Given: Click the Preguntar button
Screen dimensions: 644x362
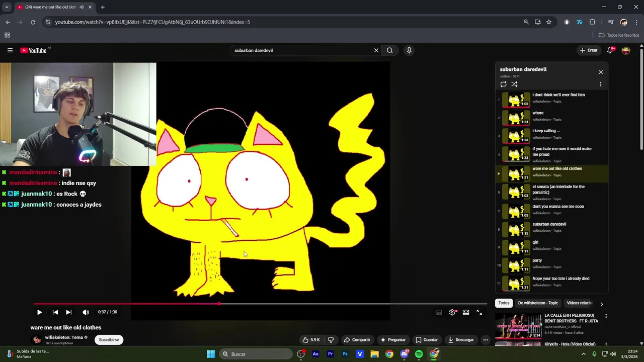Looking at the screenshot, I should pyautogui.click(x=393, y=340).
